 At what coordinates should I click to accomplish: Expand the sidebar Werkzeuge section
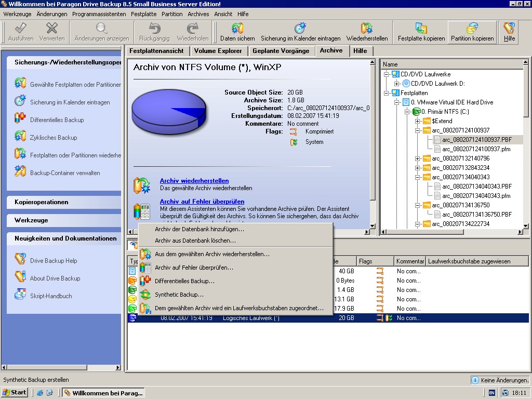click(64, 220)
